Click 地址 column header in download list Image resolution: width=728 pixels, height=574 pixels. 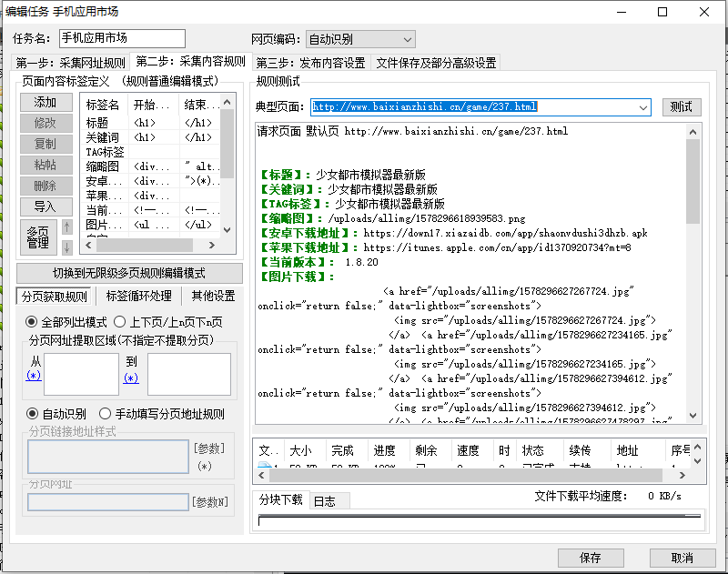click(x=638, y=450)
